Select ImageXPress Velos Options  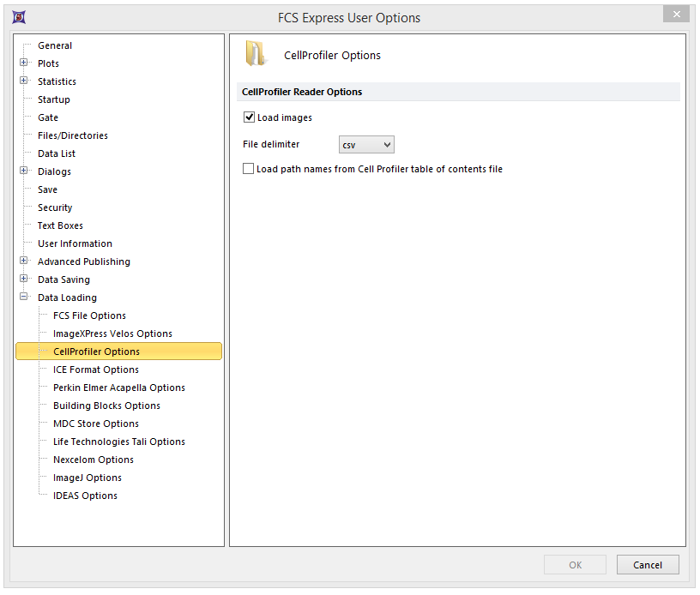point(112,334)
